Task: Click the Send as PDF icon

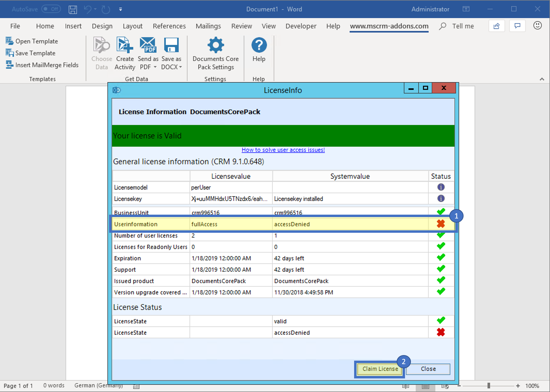Action: 148,45
